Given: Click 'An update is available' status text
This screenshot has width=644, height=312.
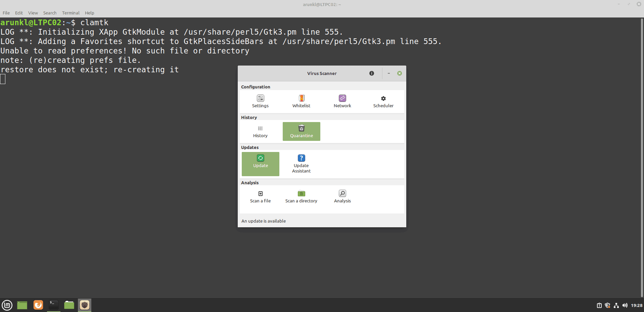Looking at the screenshot, I should [264, 221].
